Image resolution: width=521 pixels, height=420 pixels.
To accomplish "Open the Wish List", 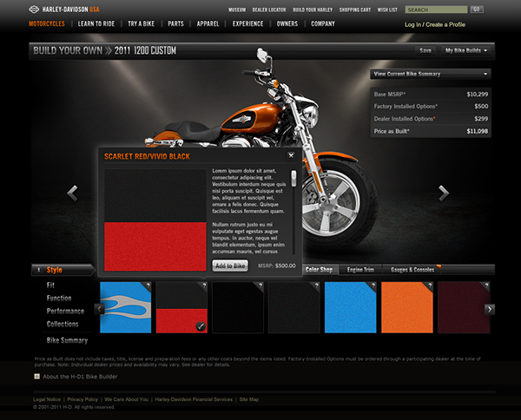I will click(x=387, y=10).
